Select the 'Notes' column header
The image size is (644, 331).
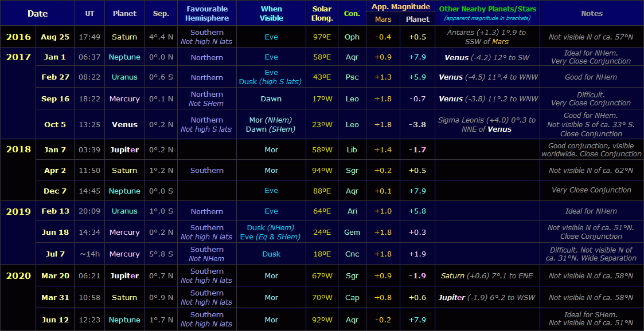[591, 13]
